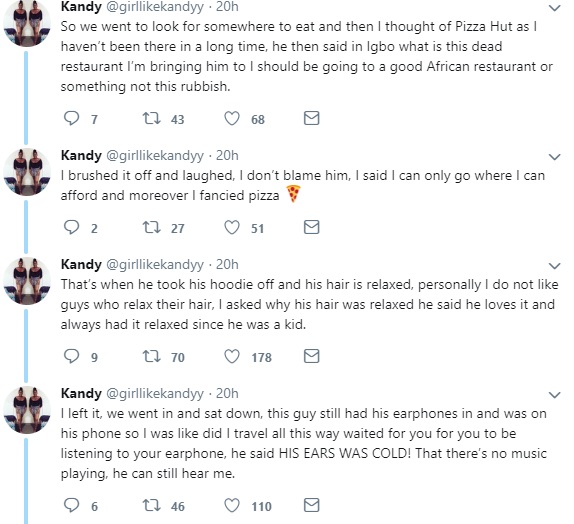The height and width of the screenshot is (524, 574).
Task: Click Kandy's avatar on the 'brushed it off' tweet
Action: point(27,172)
